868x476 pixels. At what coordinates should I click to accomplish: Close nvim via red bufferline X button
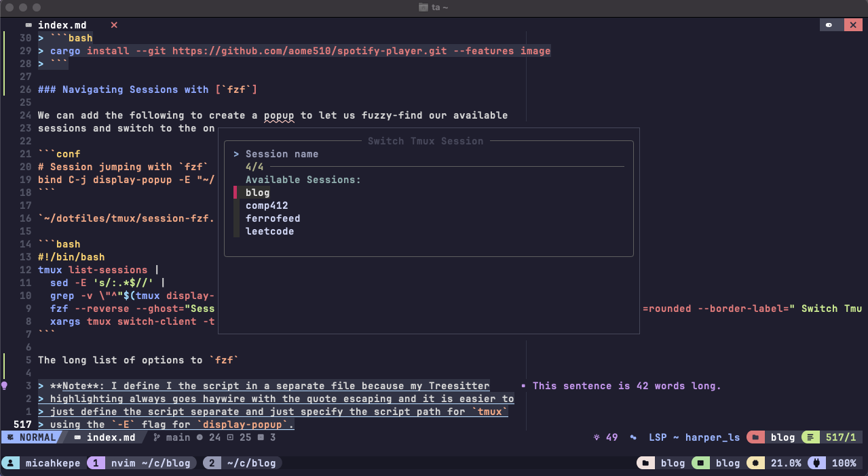tap(853, 25)
